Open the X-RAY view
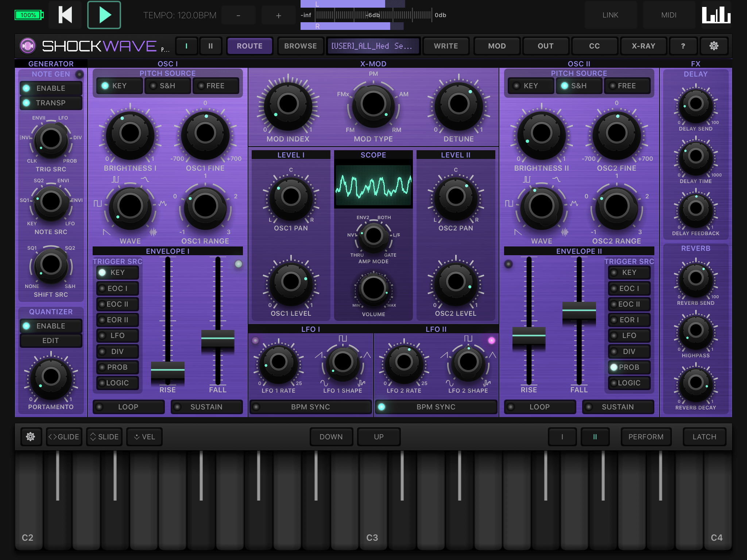 point(643,46)
